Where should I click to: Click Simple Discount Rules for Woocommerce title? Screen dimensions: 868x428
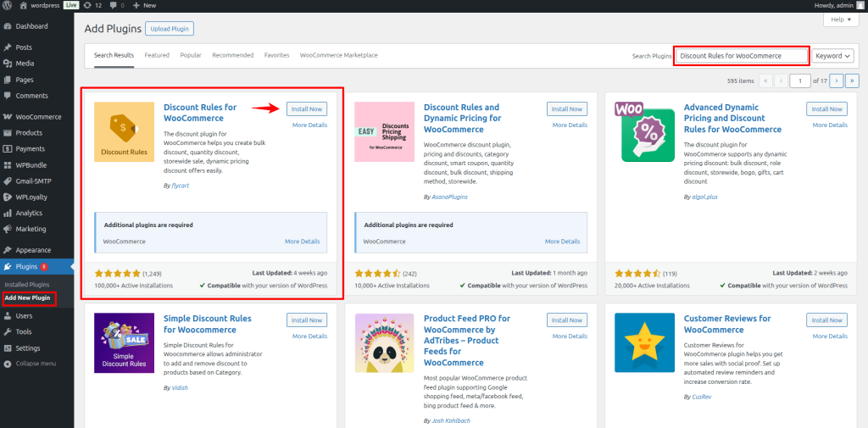tap(208, 324)
